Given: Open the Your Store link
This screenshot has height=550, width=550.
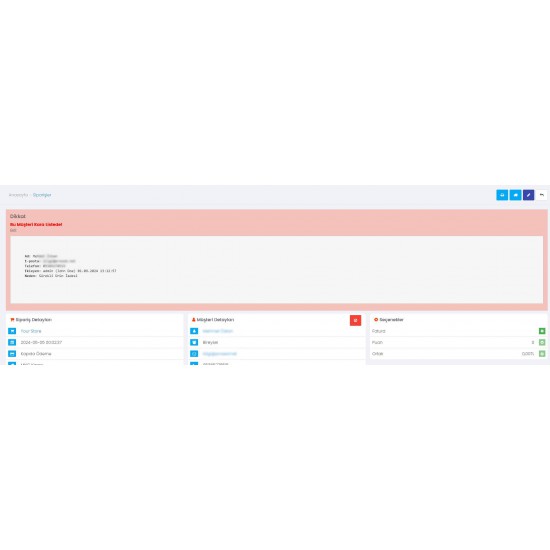Looking at the screenshot, I should (x=31, y=331).
